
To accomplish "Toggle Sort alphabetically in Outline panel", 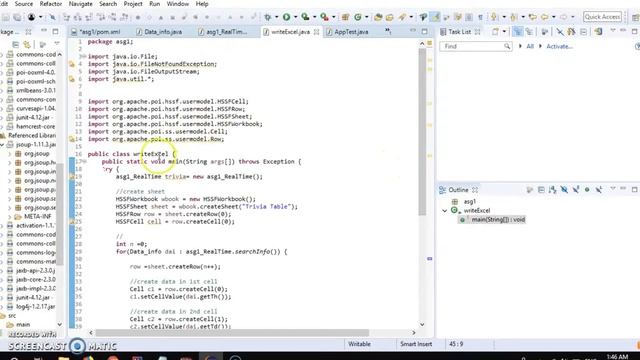I will (552, 190).
